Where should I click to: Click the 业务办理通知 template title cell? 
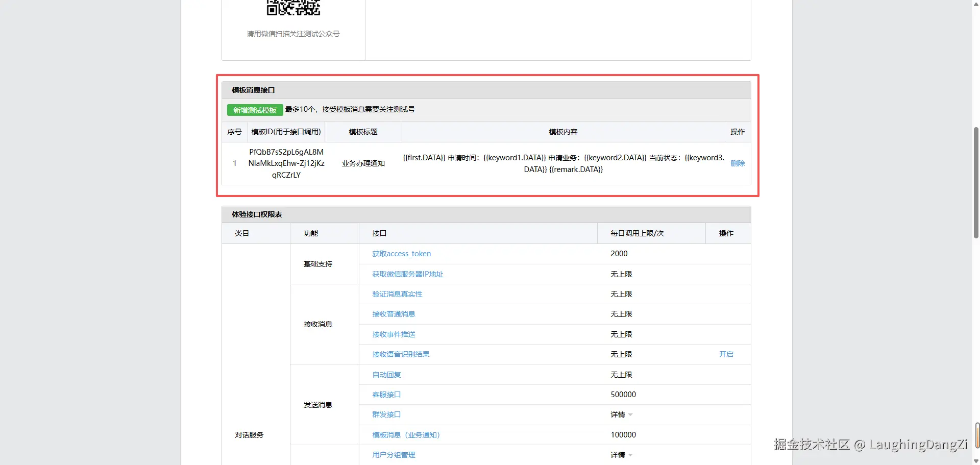point(363,163)
